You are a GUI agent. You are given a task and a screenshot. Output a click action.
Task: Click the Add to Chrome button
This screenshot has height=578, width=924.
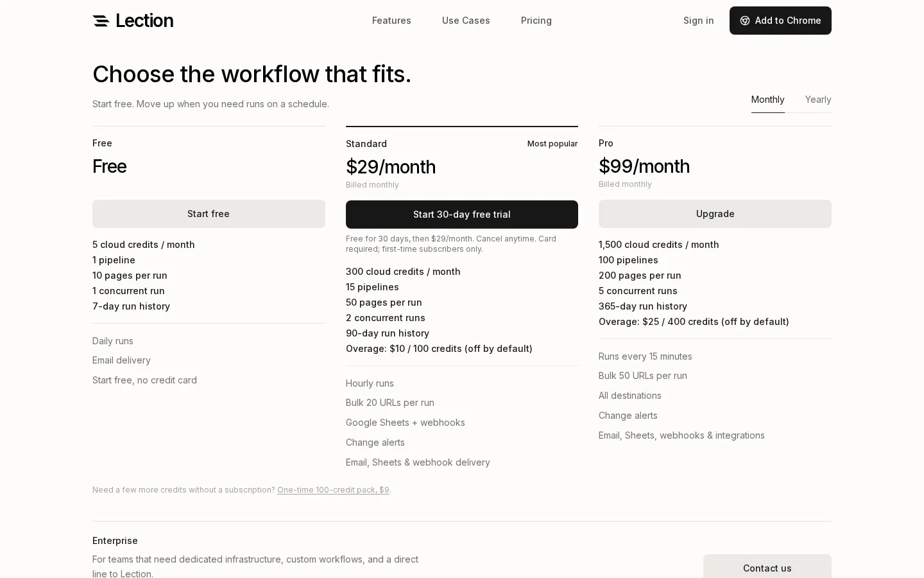[x=780, y=21]
